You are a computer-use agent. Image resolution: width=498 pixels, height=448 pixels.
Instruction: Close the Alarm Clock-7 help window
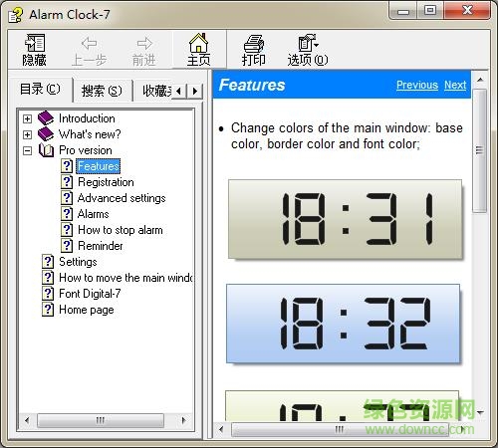pyautogui.click(x=467, y=11)
